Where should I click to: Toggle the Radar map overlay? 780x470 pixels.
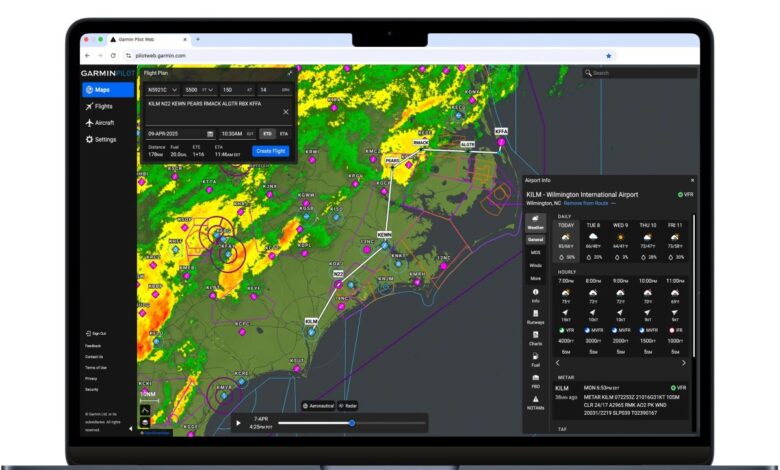(347, 405)
